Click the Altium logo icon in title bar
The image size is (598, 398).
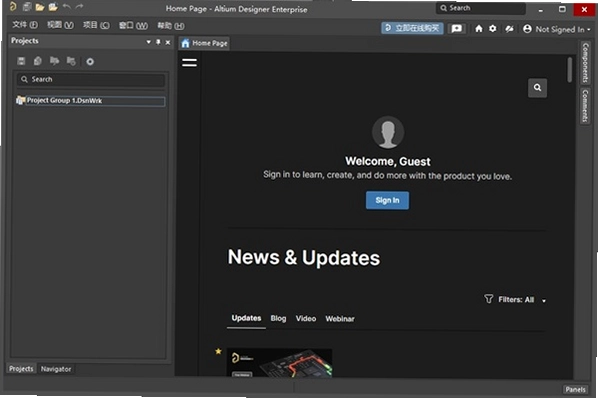[13, 6]
